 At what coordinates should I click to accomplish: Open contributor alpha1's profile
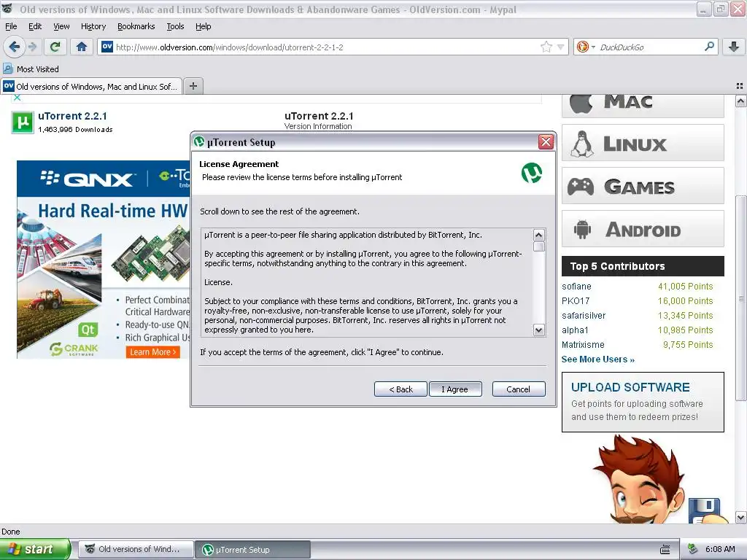point(575,330)
